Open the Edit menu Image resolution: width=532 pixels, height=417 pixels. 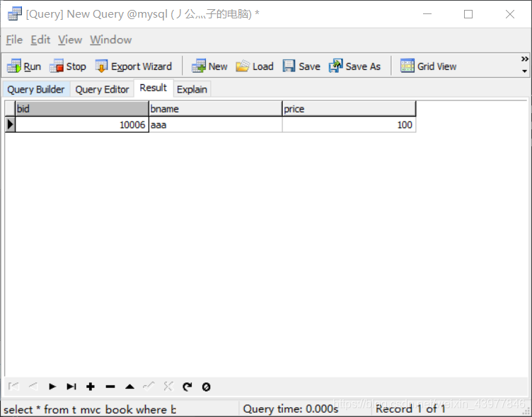pos(40,40)
